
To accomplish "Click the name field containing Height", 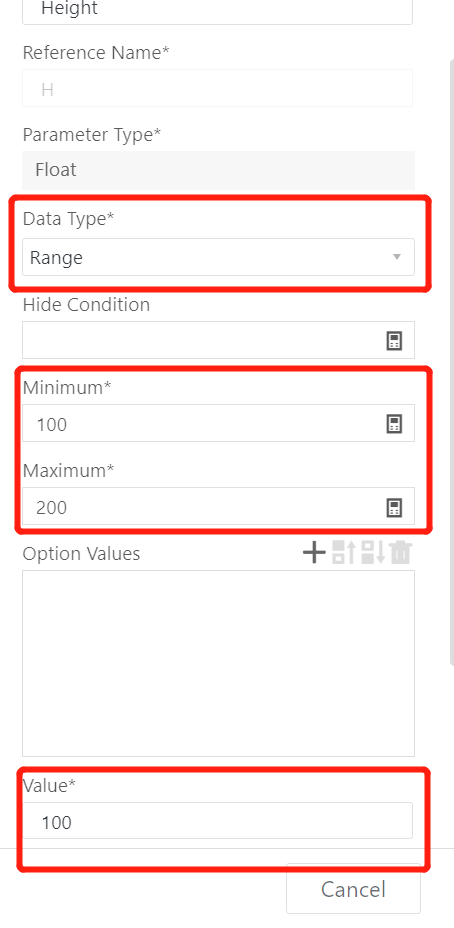I will click(217, 10).
